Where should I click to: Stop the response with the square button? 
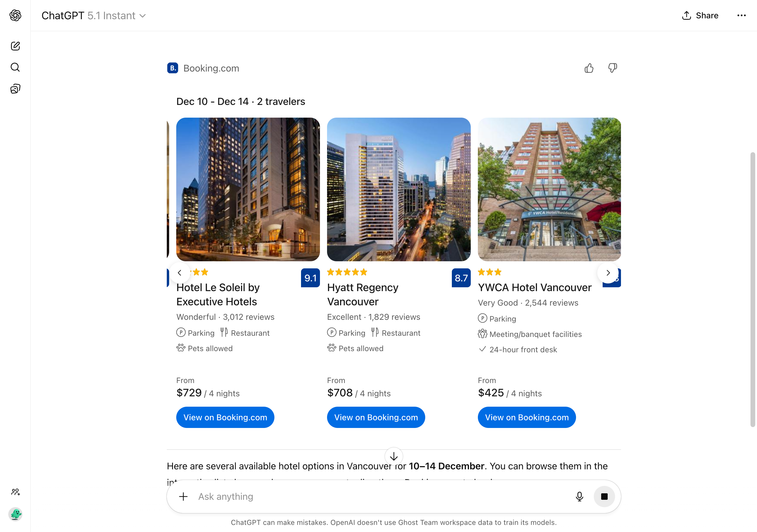tap(604, 497)
